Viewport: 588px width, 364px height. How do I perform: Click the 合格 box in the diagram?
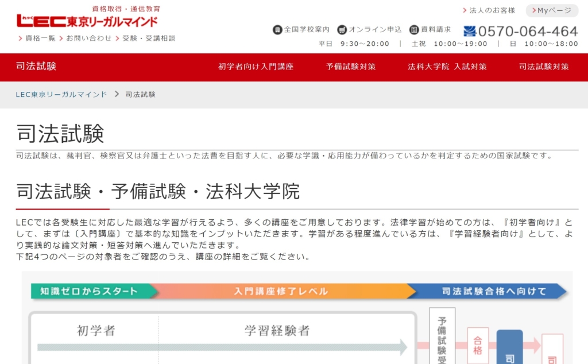[x=478, y=346]
